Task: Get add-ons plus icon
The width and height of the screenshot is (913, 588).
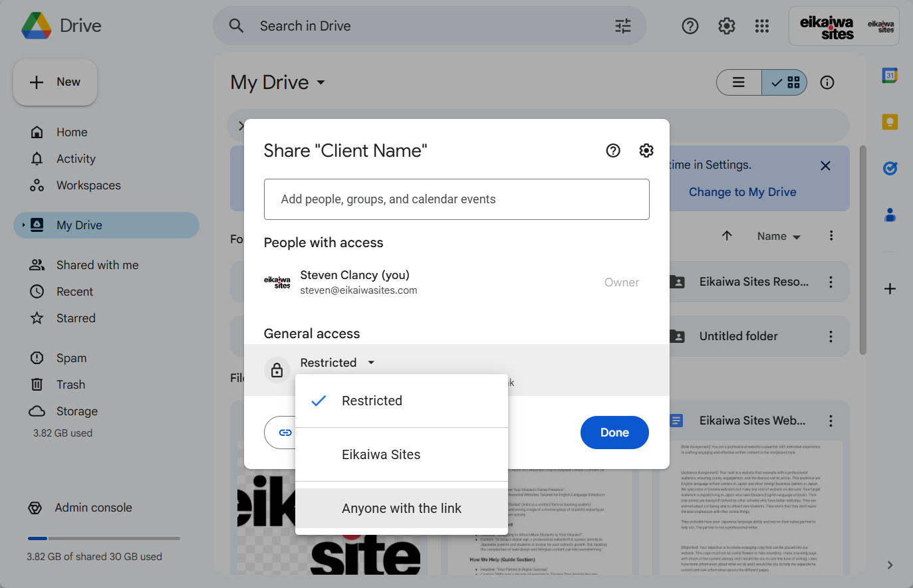Action: pos(890,289)
